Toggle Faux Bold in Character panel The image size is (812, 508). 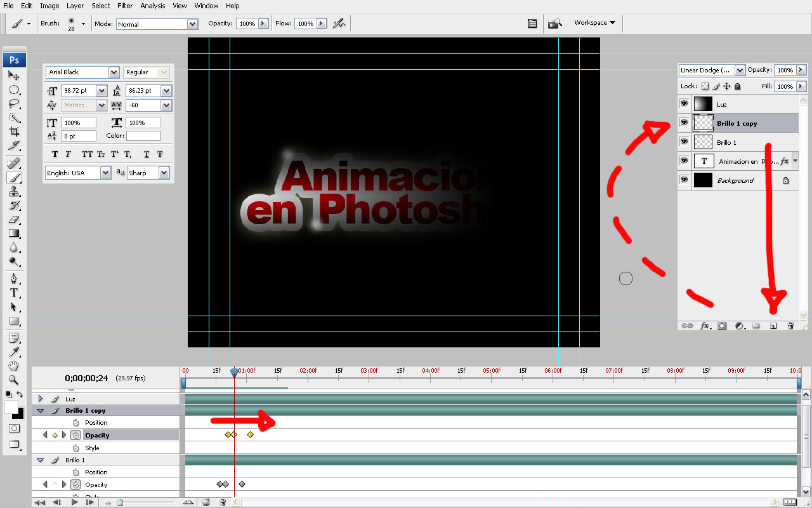55,154
